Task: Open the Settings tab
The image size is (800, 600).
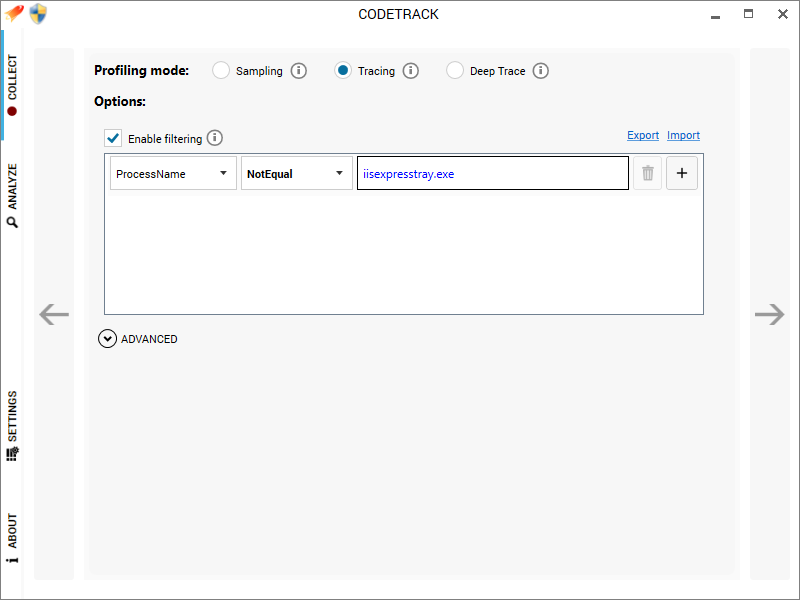Action: pos(12,426)
